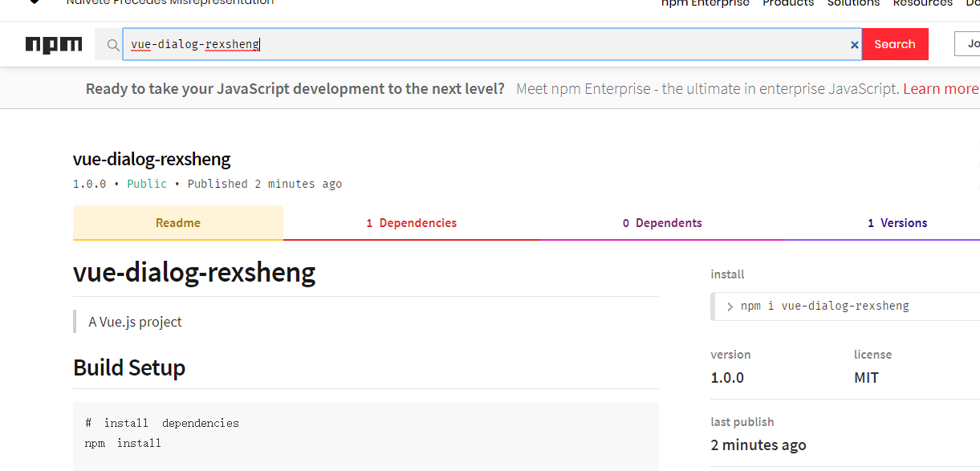Click the Public label
Image resolution: width=980 pixels, height=471 pixels.
click(x=147, y=184)
